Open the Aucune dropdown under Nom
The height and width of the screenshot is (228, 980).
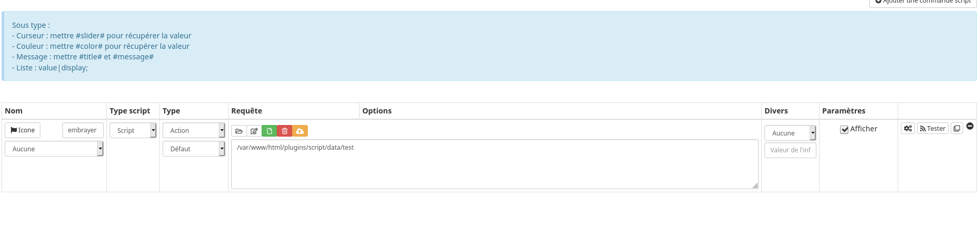tap(54, 149)
